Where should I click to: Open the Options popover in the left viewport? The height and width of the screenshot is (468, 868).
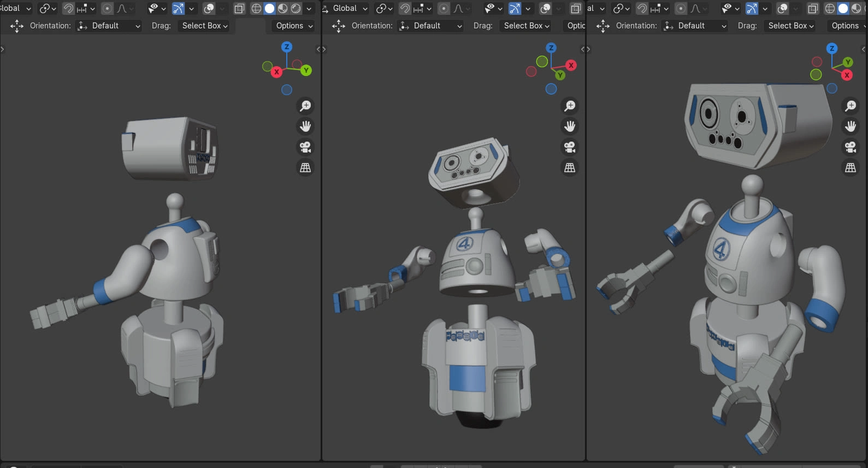[294, 26]
